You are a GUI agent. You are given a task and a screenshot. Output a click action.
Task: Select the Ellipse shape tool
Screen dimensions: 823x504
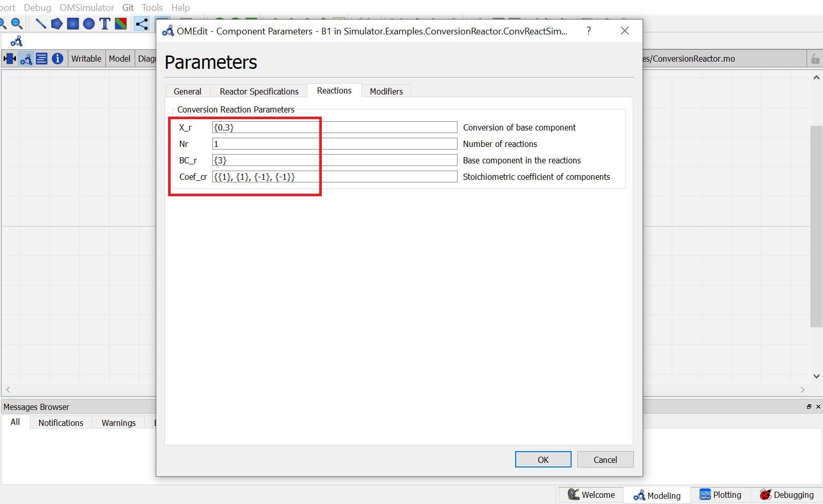point(89,24)
